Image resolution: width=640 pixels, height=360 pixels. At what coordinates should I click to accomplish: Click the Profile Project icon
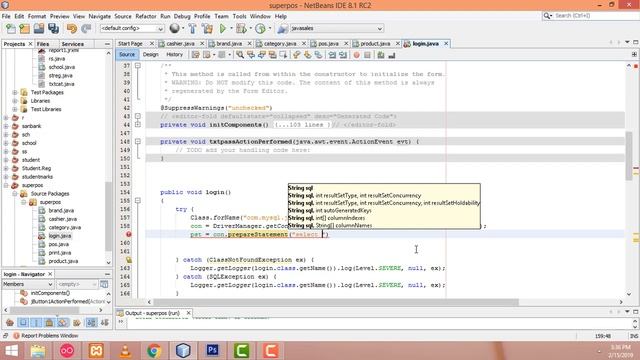[x=260, y=29]
